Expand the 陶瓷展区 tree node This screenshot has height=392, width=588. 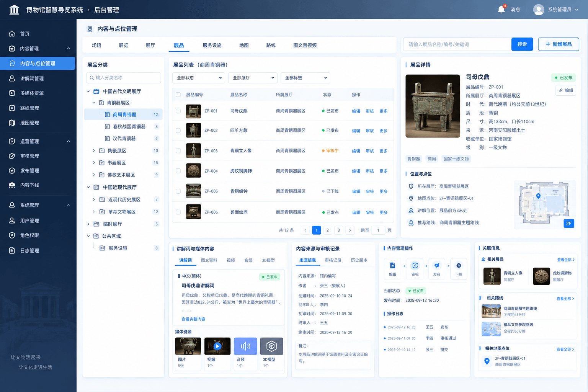click(94, 151)
